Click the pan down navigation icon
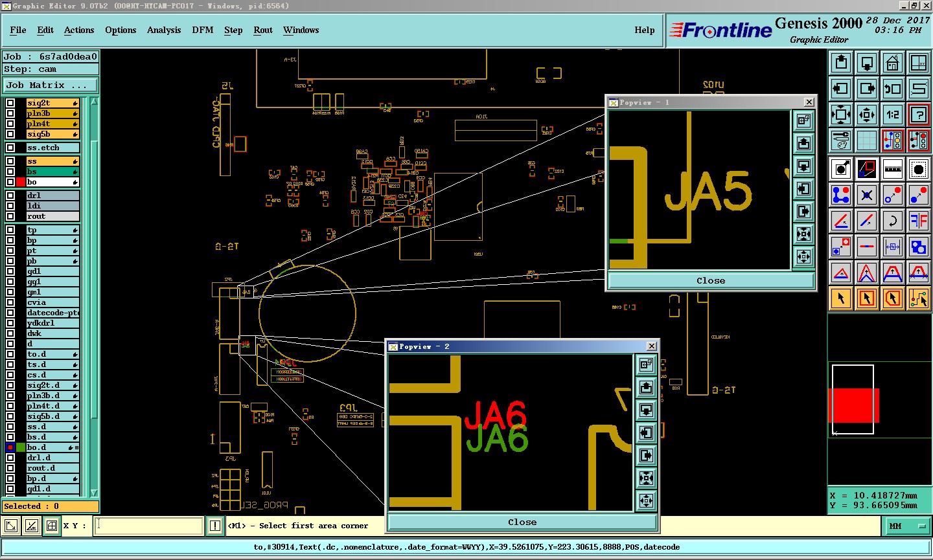 (867, 63)
